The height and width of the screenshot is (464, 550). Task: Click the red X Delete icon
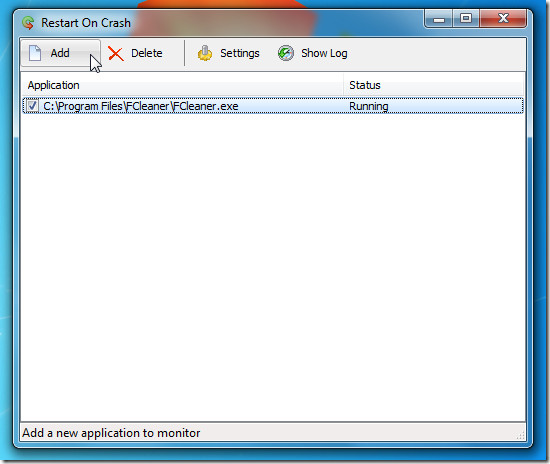(116, 54)
